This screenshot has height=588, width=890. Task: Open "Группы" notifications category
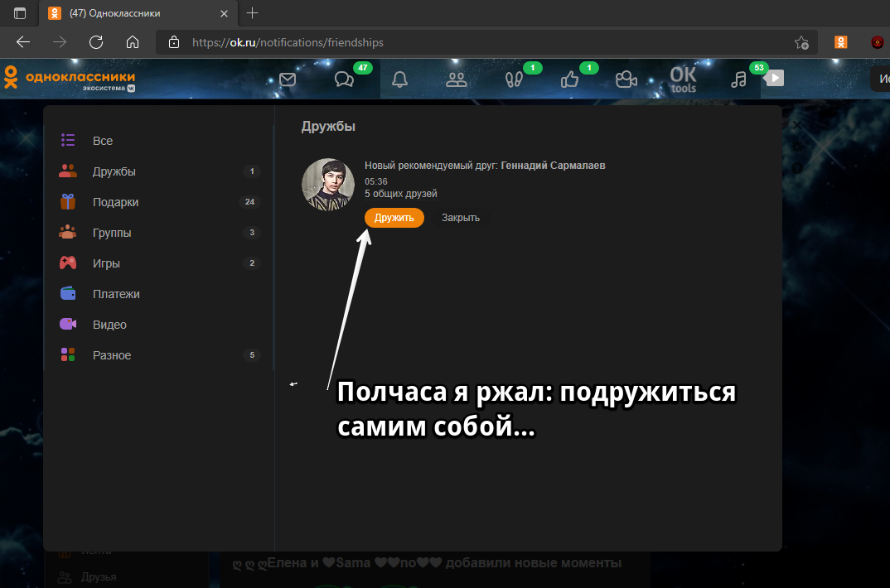coord(112,233)
